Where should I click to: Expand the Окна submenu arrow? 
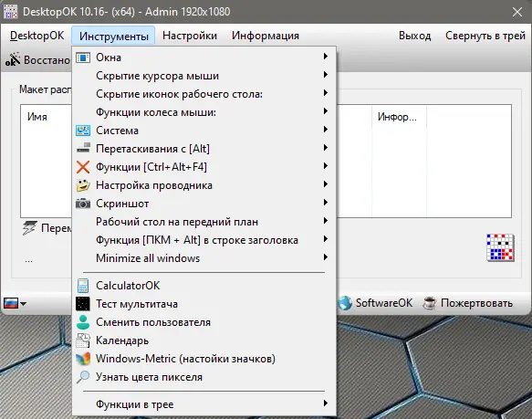[326, 56]
